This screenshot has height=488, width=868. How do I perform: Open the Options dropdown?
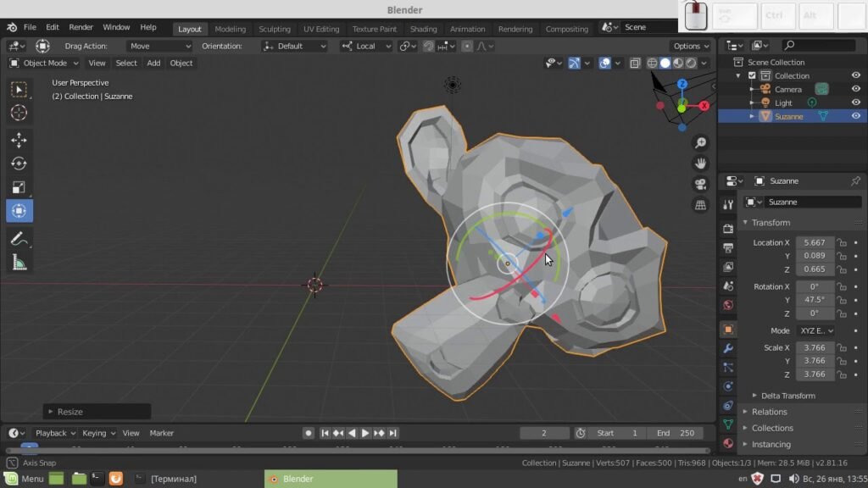click(x=690, y=46)
